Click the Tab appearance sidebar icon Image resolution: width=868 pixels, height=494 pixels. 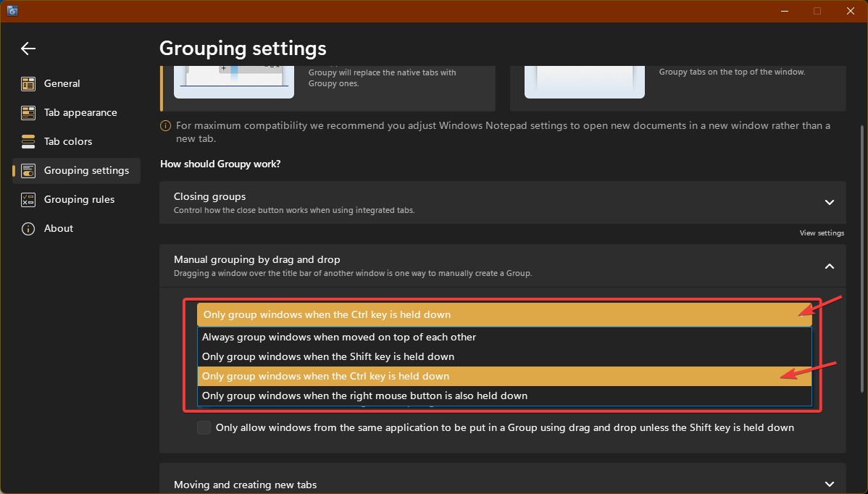pos(28,113)
